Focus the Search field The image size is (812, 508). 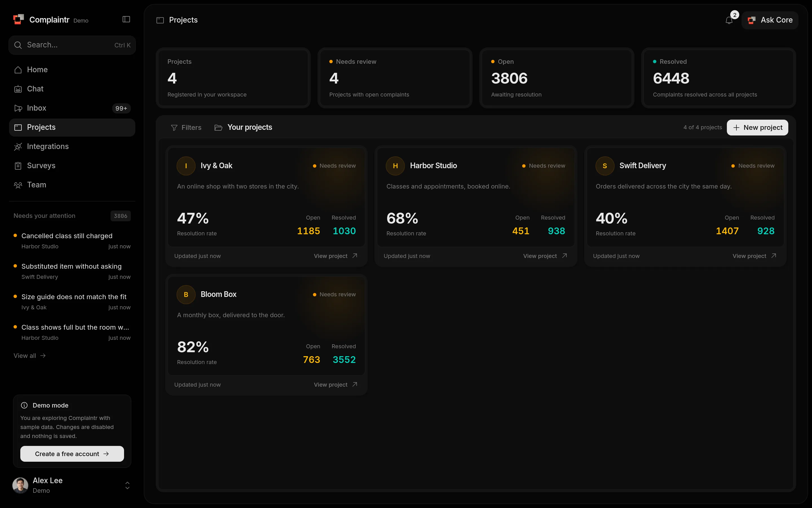72,45
